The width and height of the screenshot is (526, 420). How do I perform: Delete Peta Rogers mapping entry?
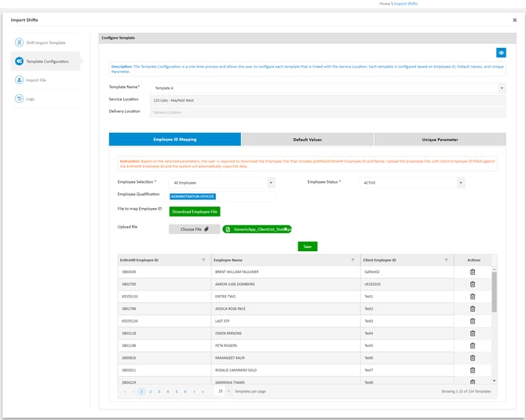(473, 345)
